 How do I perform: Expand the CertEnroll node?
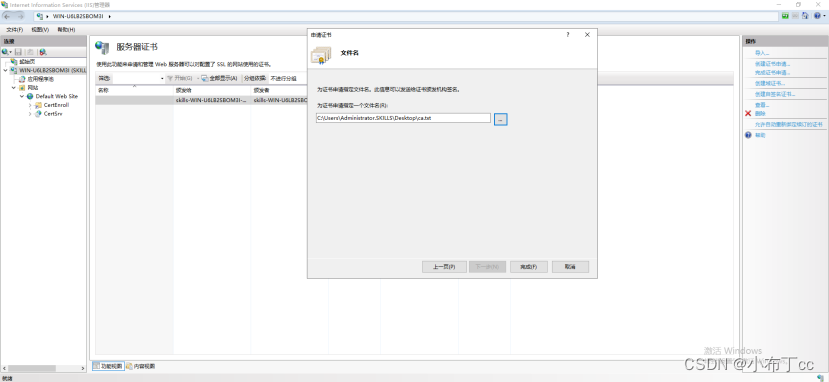coord(30,105)
